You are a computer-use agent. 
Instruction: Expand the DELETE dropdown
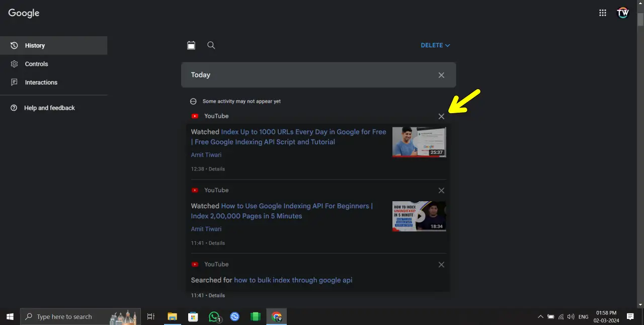click(435, 45)
